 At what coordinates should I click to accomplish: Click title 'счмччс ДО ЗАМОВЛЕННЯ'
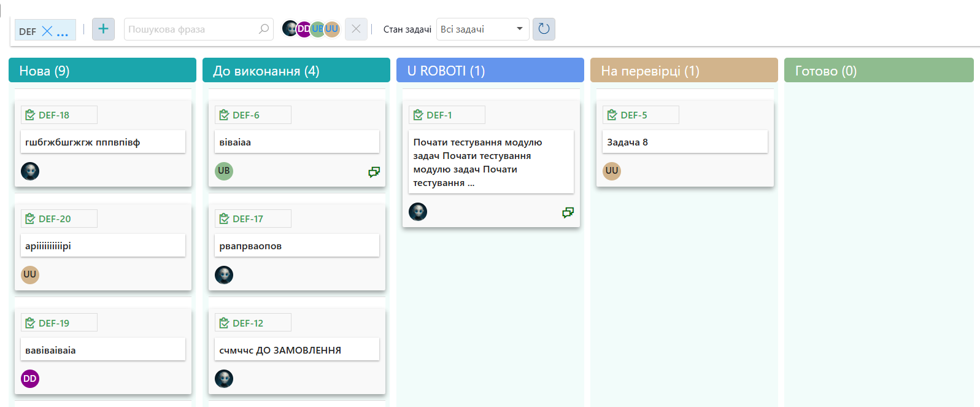[280, 351]
